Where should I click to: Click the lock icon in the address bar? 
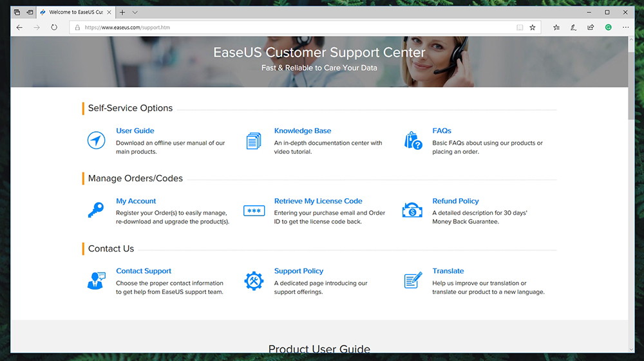pos(77,28)
